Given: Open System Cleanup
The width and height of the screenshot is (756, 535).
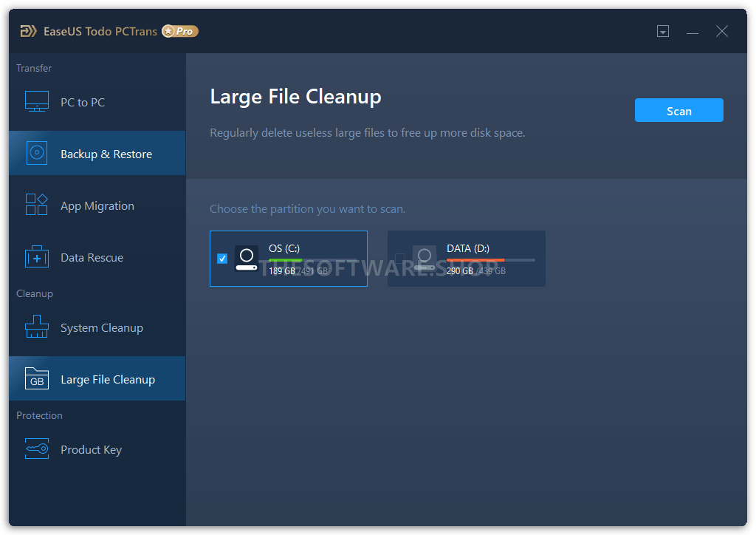Looking at the screenshot, I should 97,327.
